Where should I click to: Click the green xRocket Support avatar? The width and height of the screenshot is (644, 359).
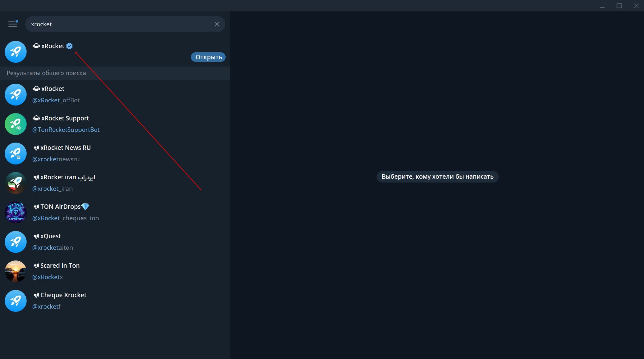click(16, 124)
